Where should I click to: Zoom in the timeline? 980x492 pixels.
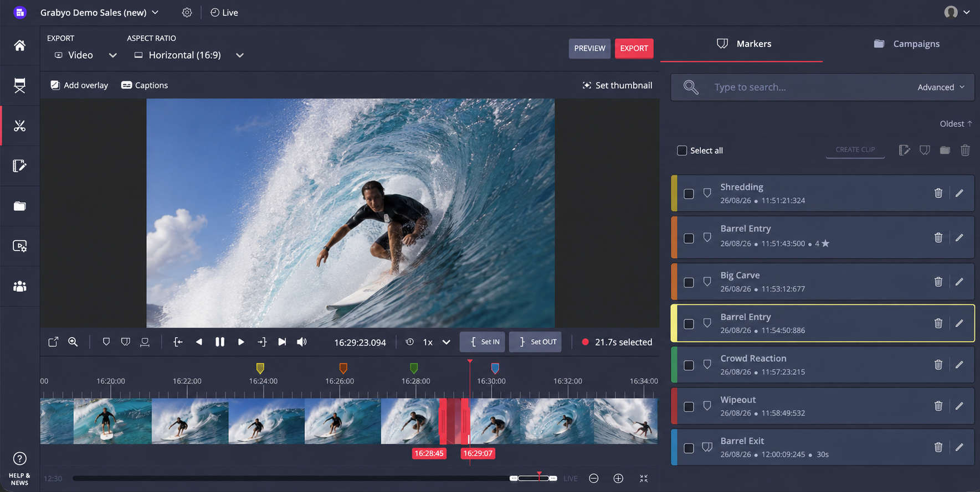[x=618, y=478]
